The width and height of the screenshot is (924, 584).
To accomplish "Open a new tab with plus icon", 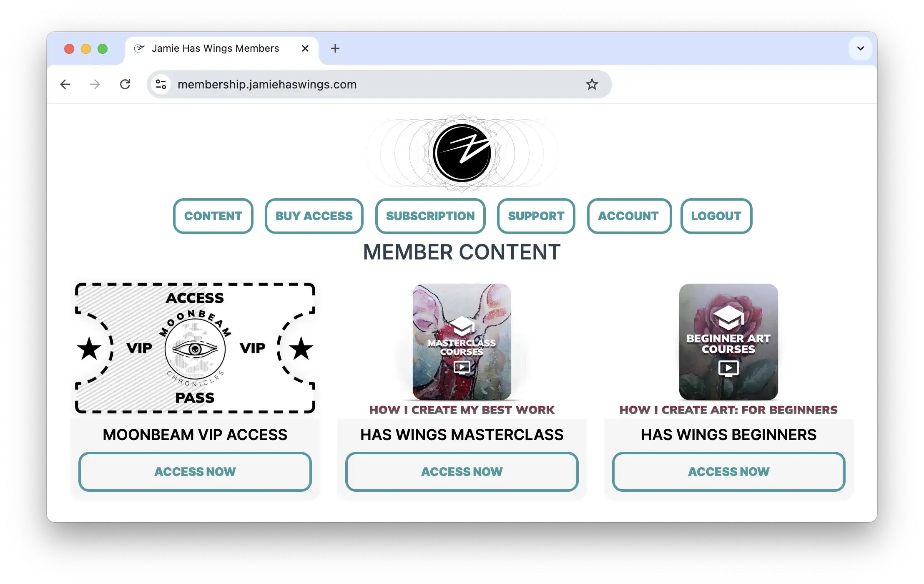I will tap(335, 48).
